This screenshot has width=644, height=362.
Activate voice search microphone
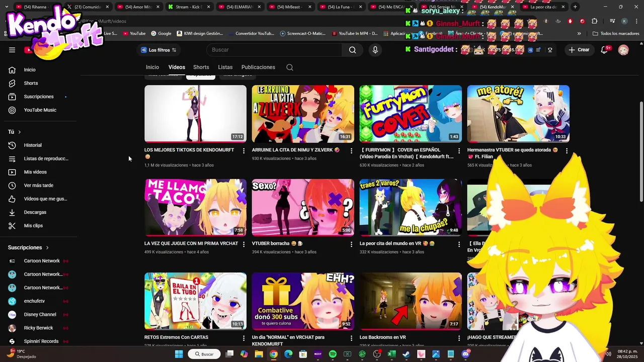(375, 50)
